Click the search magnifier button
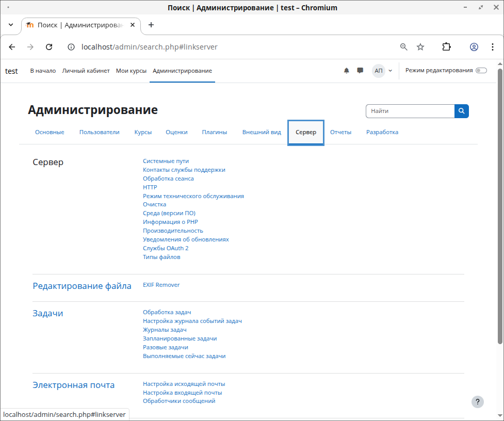The image size is (504, 421). (x=461, y=111)
